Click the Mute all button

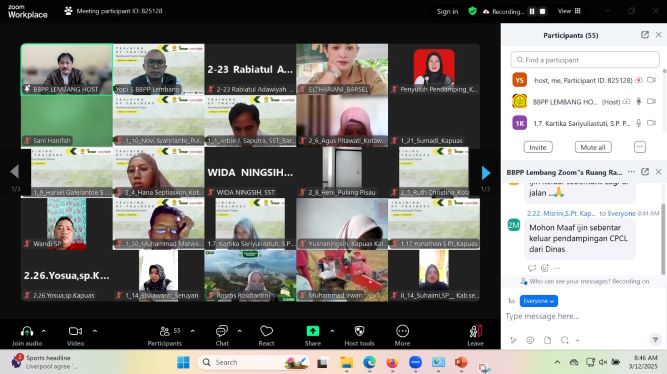(593, 147)
